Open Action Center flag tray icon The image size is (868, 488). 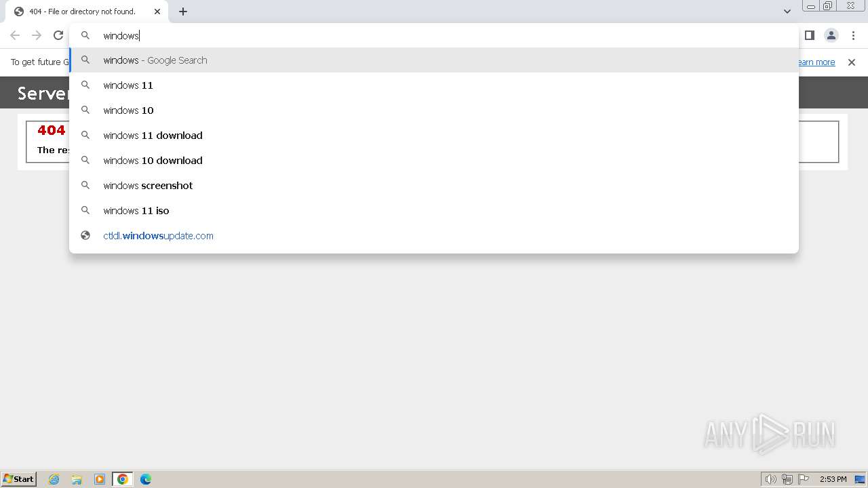[804, 479]
